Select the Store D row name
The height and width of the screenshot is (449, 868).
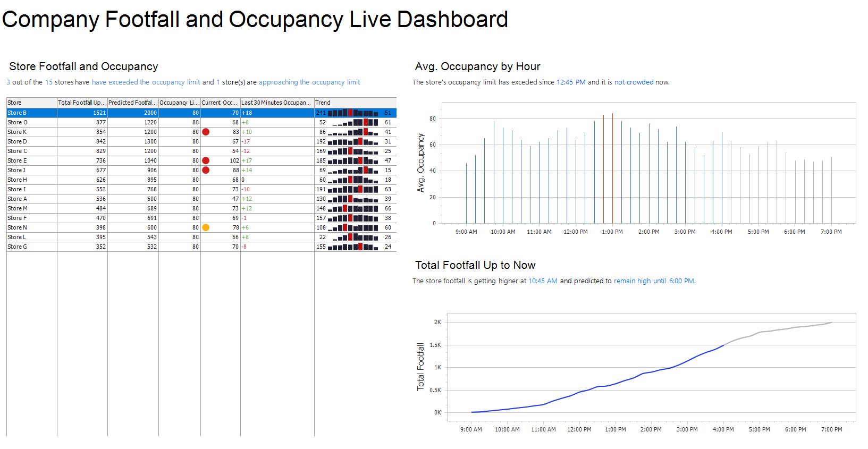coord(17,141)
